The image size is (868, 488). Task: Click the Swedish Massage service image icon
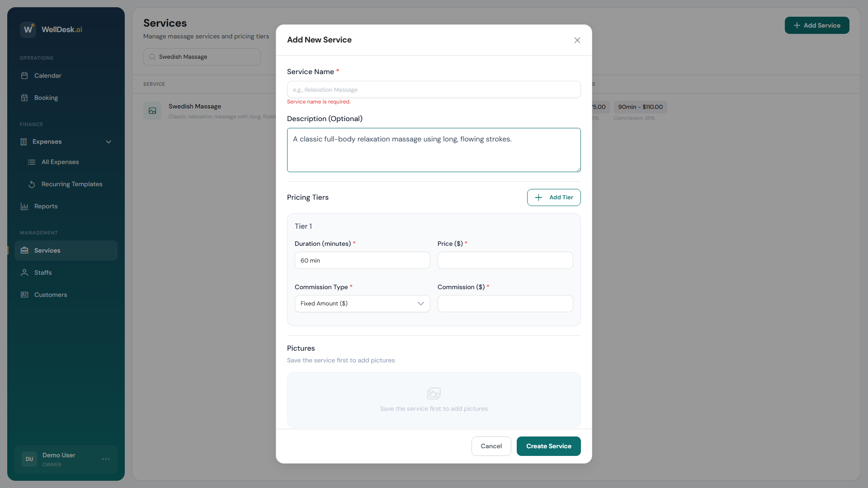[x=152, y=111]
